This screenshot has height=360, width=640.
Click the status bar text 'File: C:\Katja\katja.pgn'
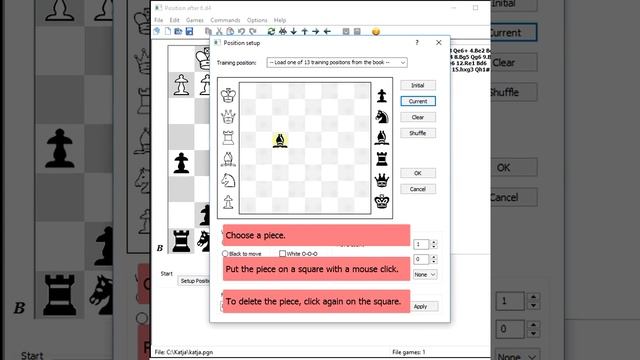184,352
